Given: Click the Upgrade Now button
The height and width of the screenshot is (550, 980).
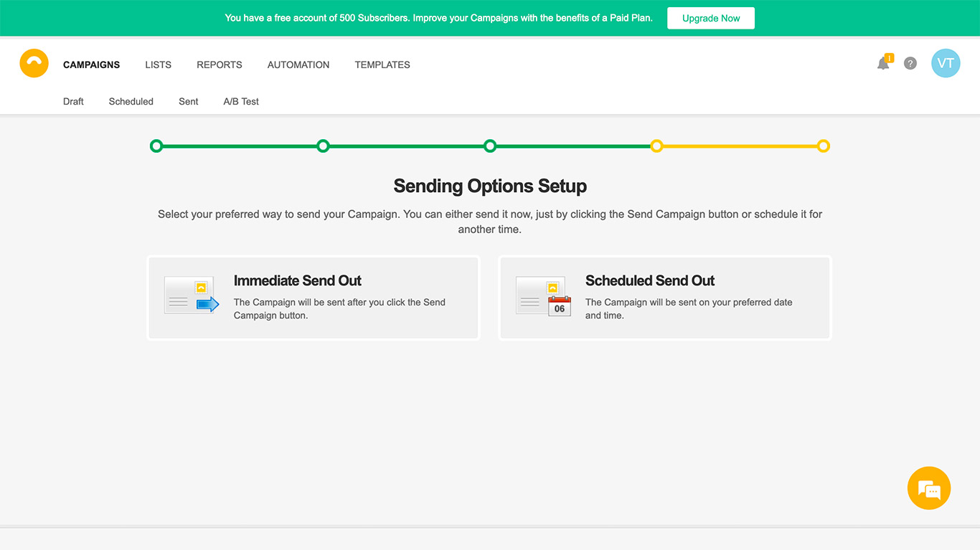Looking at the screenshot, I should (711, 18).
